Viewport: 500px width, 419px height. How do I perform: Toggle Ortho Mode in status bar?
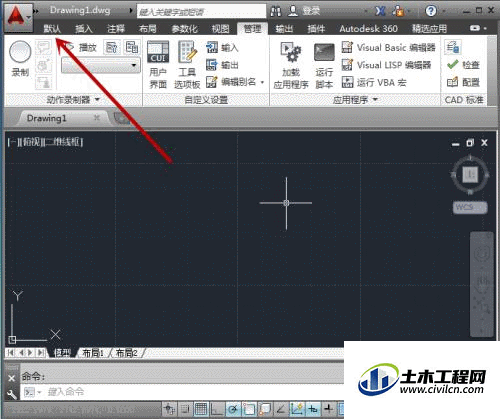coord(217,409)
